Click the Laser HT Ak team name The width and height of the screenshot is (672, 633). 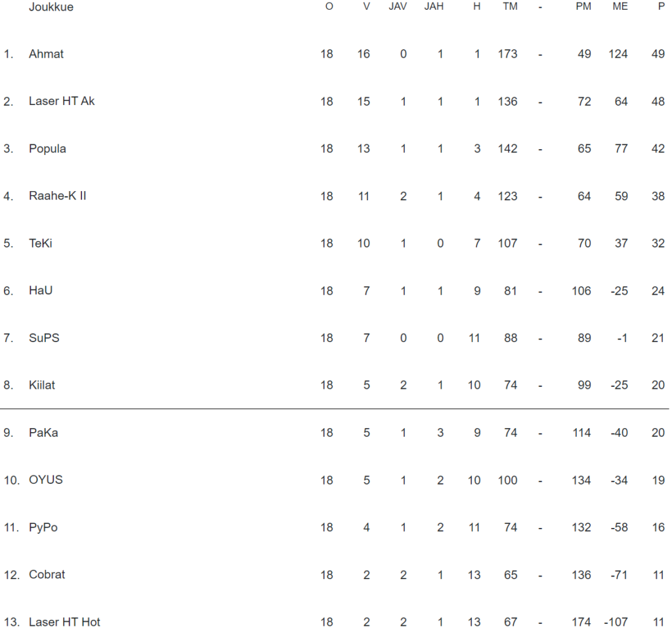[62, 102]
